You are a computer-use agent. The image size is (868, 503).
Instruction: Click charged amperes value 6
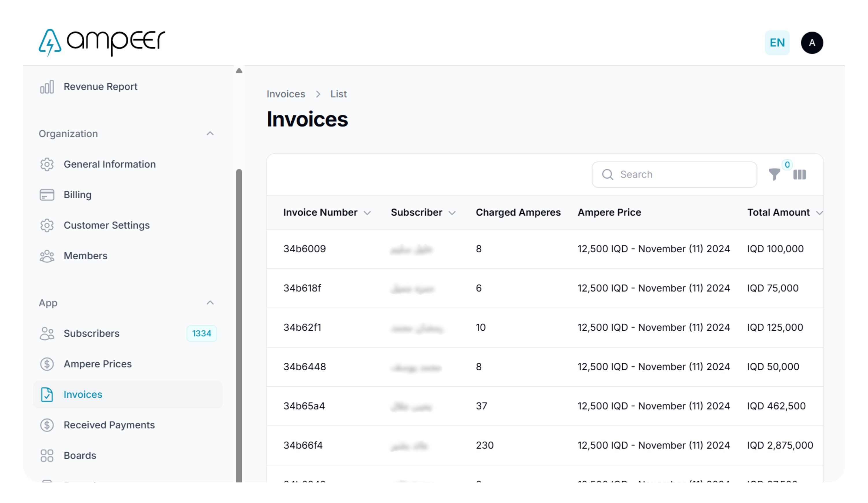479,288
